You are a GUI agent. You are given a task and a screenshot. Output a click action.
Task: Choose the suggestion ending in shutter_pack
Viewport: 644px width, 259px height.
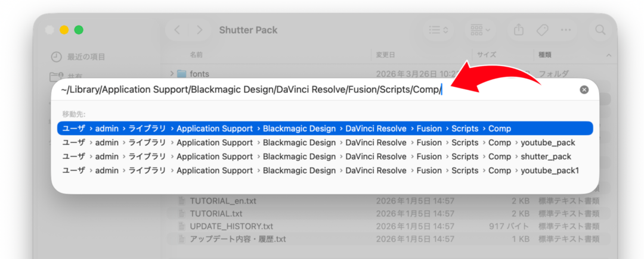click(x=325, y=157)
